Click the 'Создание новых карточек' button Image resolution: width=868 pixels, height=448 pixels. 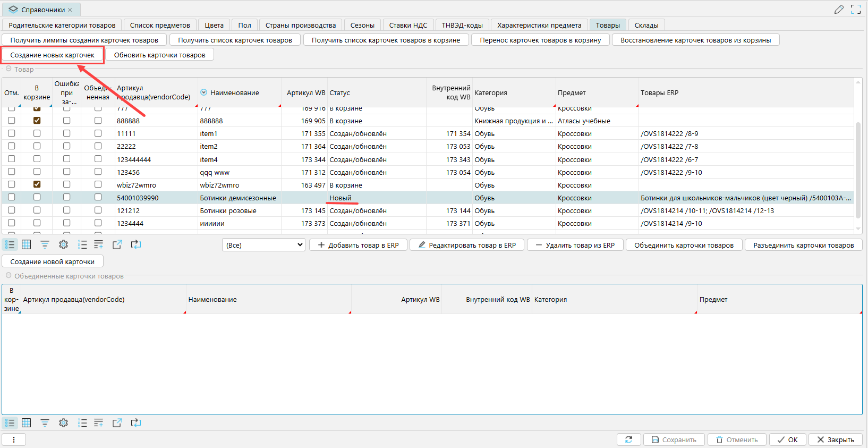coord(52,55)
